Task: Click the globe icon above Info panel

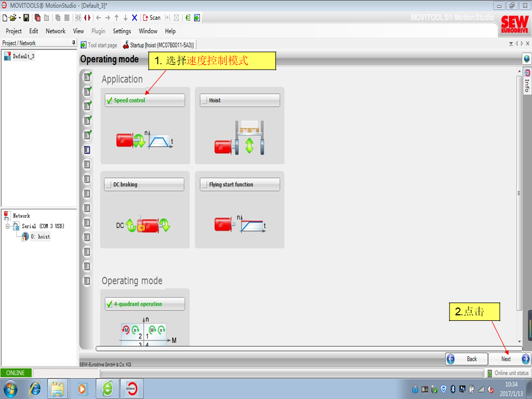Action: (x=526, y=59)
